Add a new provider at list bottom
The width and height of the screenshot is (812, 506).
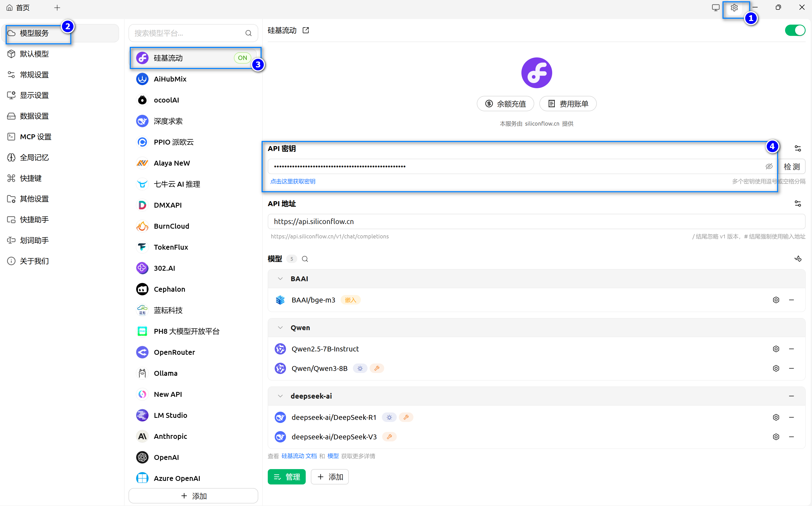pos(193,496)
